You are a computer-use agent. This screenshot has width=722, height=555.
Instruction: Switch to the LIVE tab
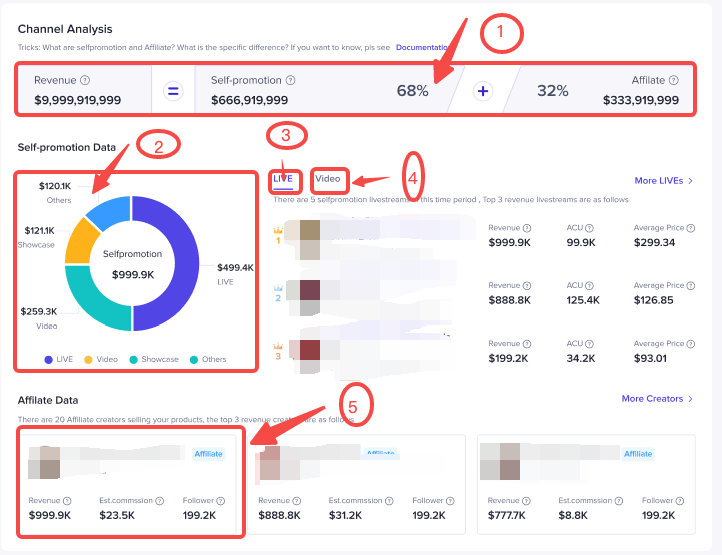[283, 178]
